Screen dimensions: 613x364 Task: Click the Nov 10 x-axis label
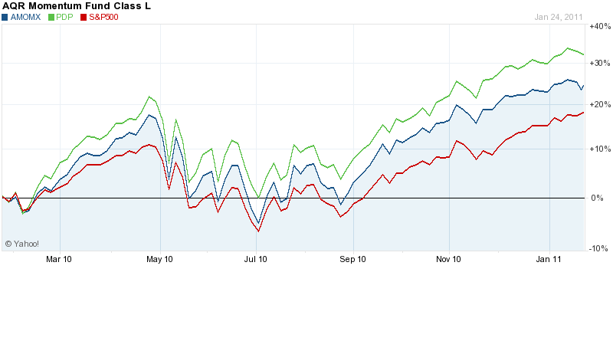pyautogui.click(x=449, y=260)
